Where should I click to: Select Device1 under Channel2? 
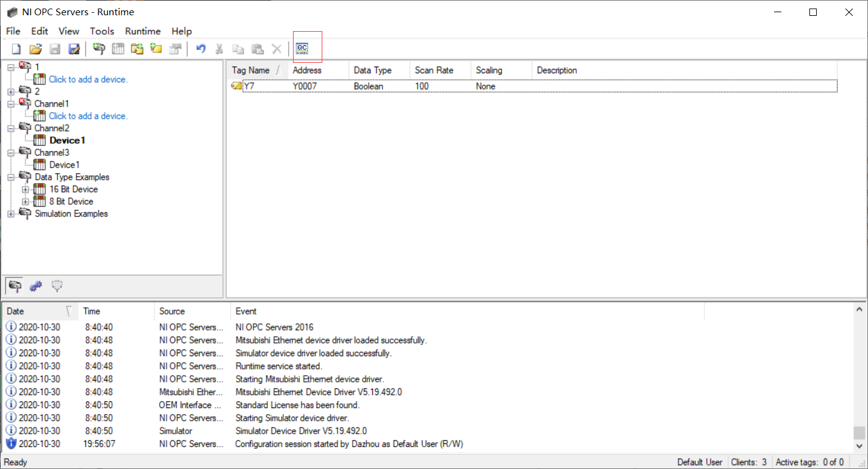[67, 140]
